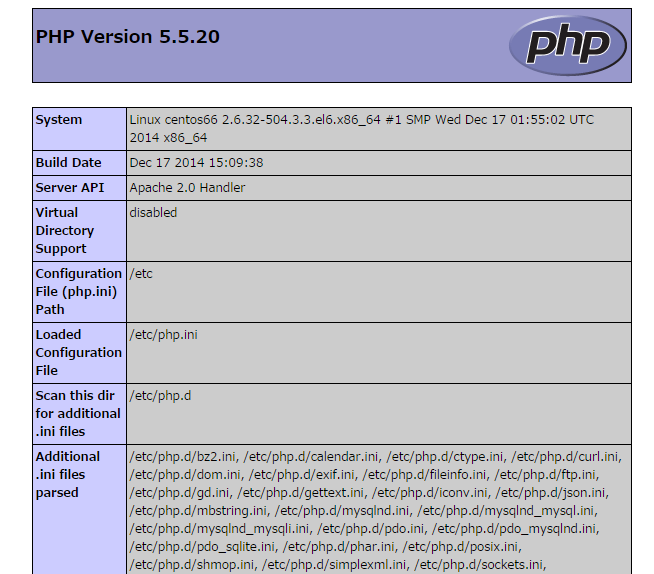Select '/etc/php.d/mysqlnd_mysql.ini' entry

click(x=505, y=511)
